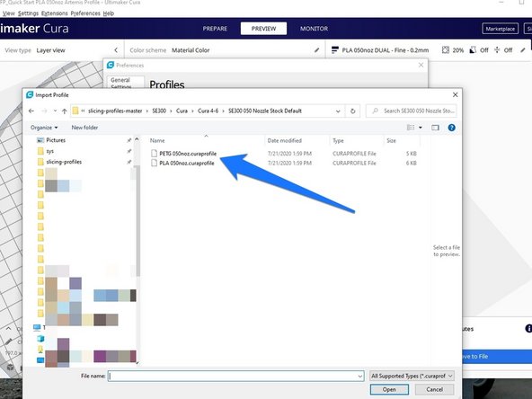
Task: Change file view layout icon
Action: pyautogui.click(x=411, y=128)
